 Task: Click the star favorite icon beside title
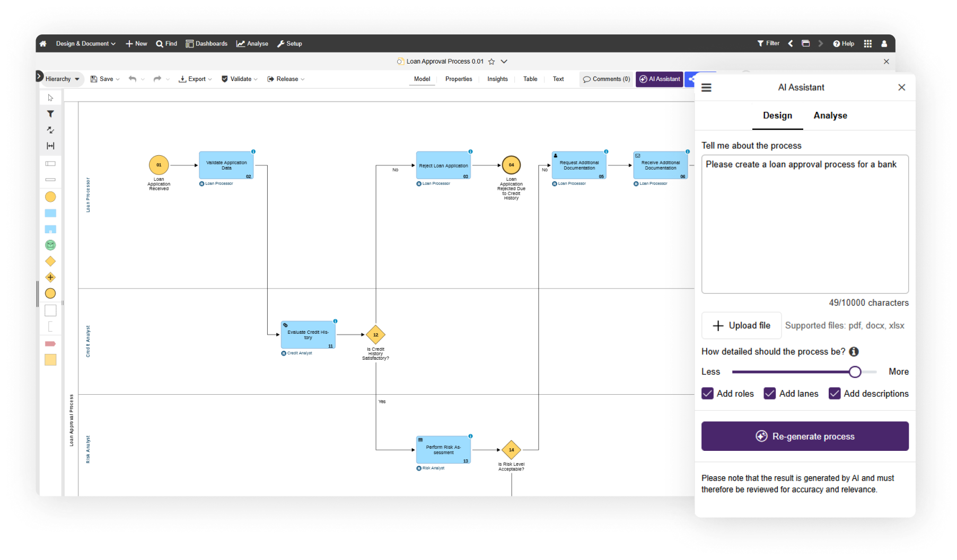[x=491, y=61]
